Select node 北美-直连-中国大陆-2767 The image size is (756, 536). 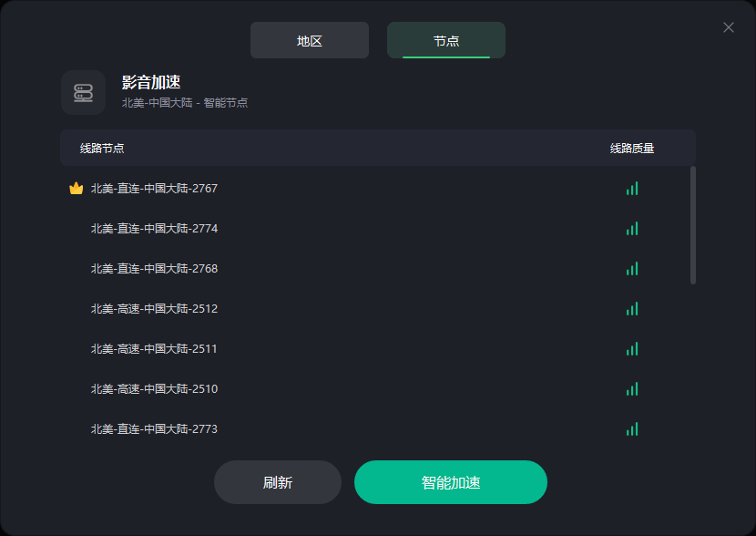pyautogui.click(x=154, y=189)
